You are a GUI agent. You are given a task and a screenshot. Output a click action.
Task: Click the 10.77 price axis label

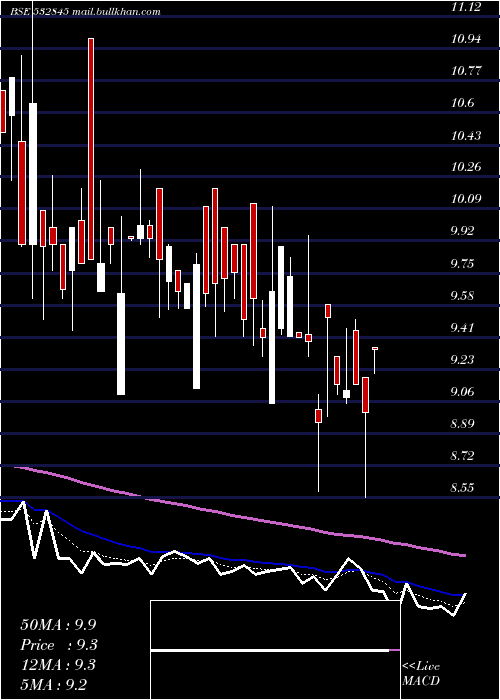point(466,71)
